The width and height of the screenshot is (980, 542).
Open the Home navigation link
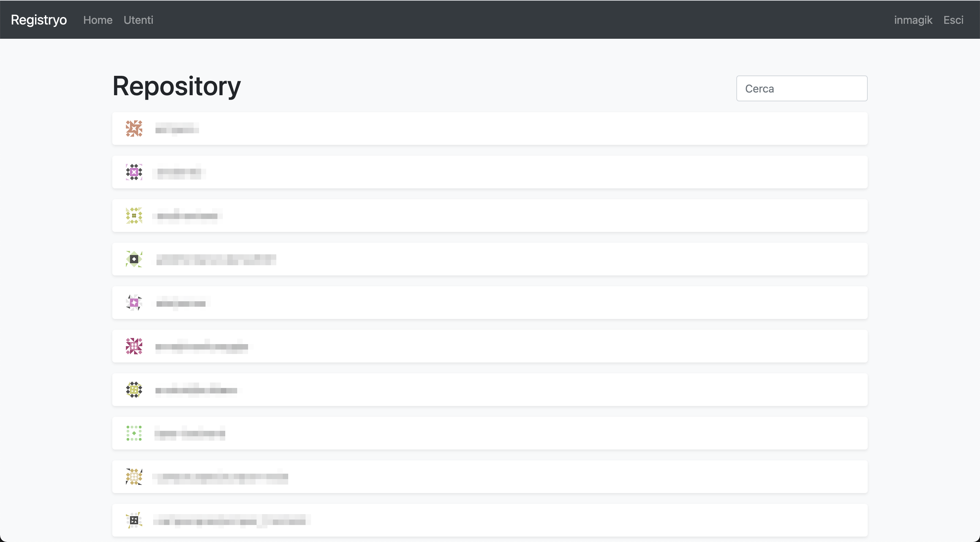(x=98, y=20)
